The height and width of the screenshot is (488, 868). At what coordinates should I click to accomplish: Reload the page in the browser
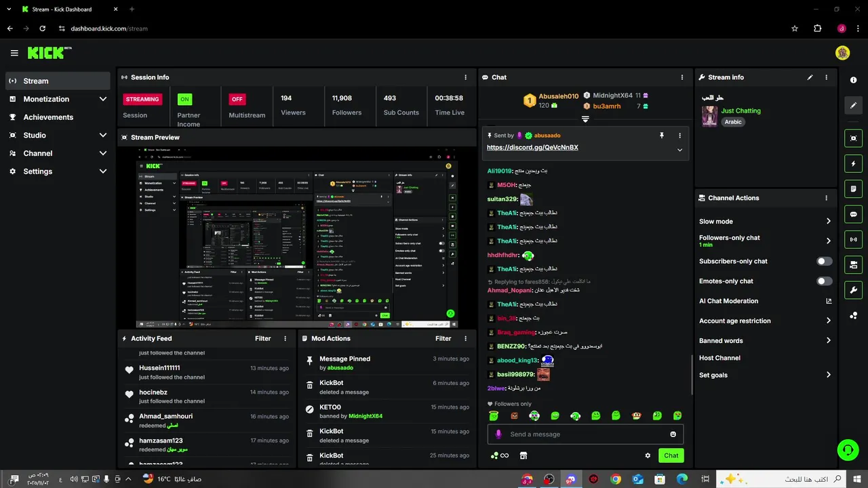point(42,28)
